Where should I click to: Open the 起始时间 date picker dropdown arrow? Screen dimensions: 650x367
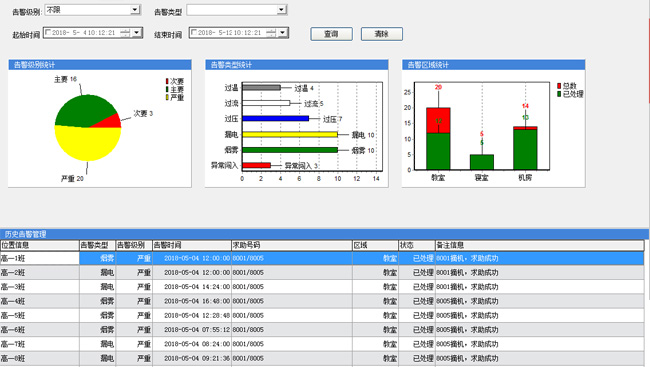point(137,32)
